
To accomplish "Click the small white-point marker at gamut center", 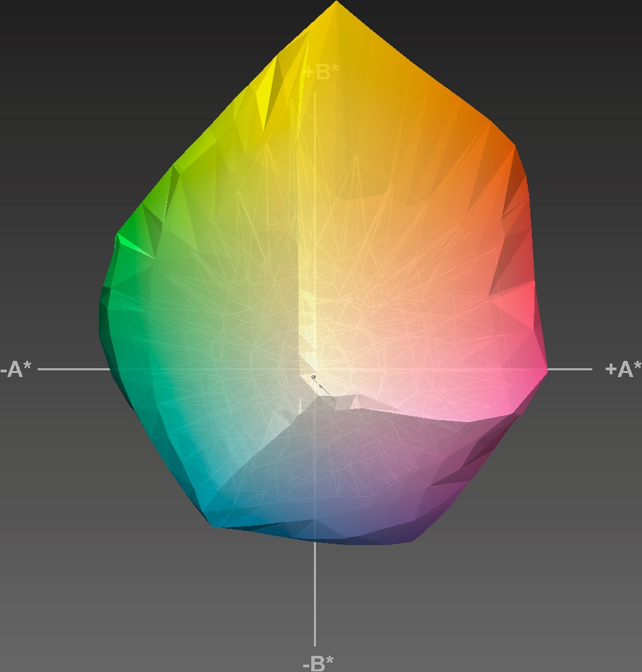I will 313,377.
